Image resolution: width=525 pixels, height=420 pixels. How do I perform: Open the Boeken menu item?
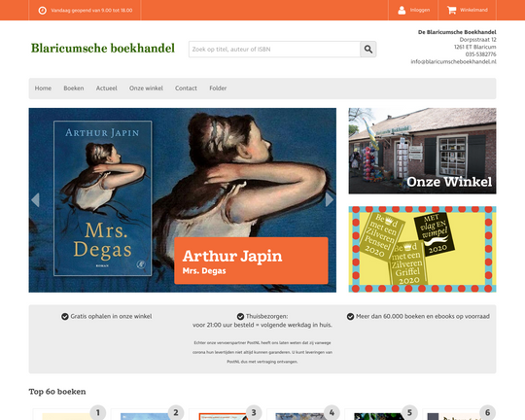tap(74, 88)
